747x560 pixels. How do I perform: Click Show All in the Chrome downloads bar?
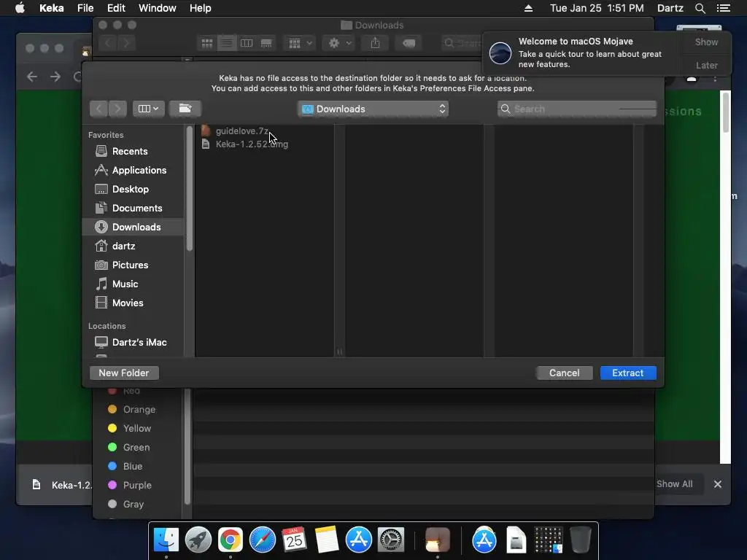point(674,484)
